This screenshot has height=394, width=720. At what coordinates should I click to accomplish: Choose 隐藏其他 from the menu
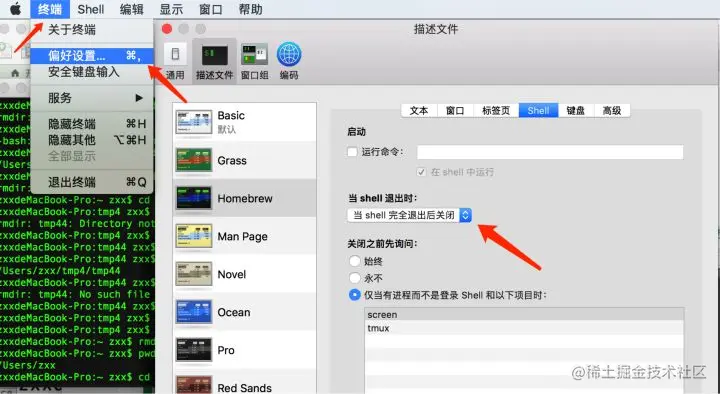point(92,140)
